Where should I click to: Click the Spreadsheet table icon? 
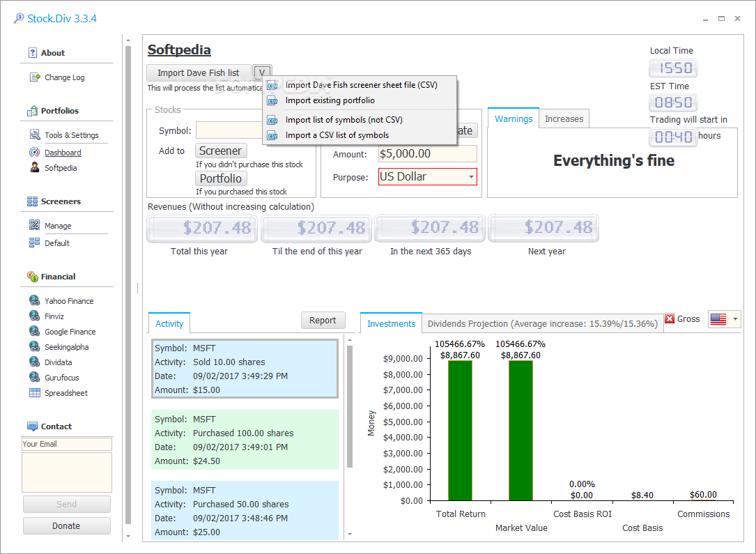point(35,393)
